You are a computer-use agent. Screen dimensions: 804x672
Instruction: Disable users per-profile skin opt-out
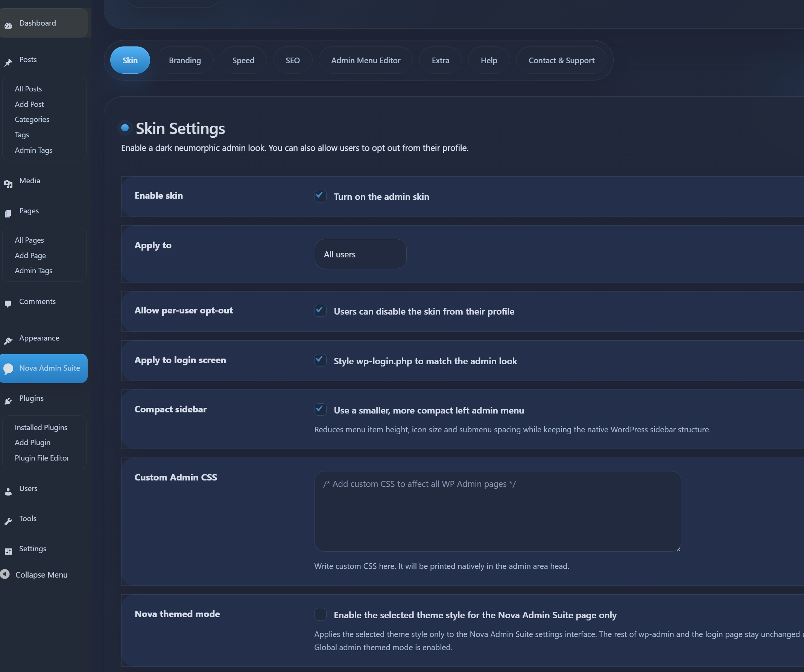point(321,311)
